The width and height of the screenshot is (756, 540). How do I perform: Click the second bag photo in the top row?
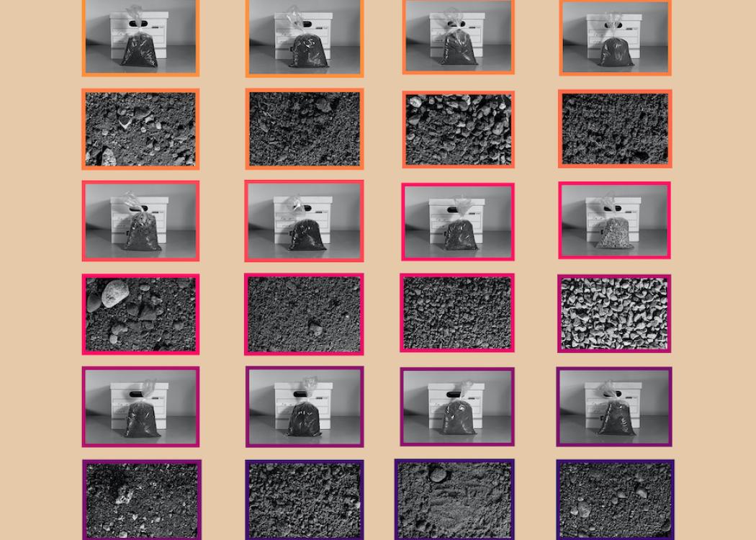point(305,37)
